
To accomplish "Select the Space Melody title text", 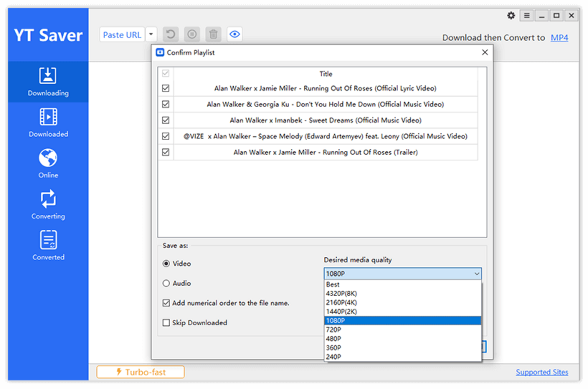I will 326,136.
